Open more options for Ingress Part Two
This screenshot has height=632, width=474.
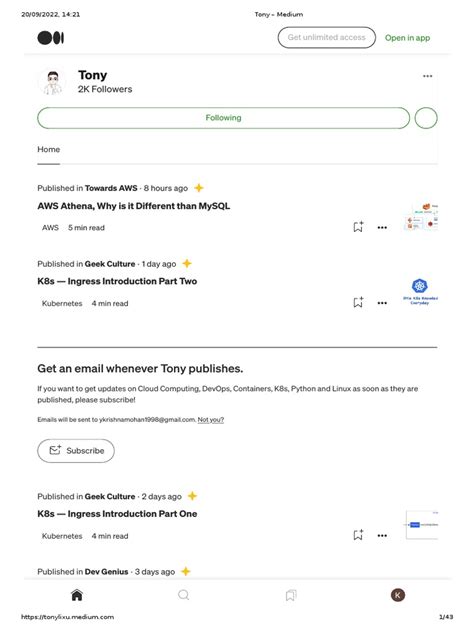tap(382, 303)
